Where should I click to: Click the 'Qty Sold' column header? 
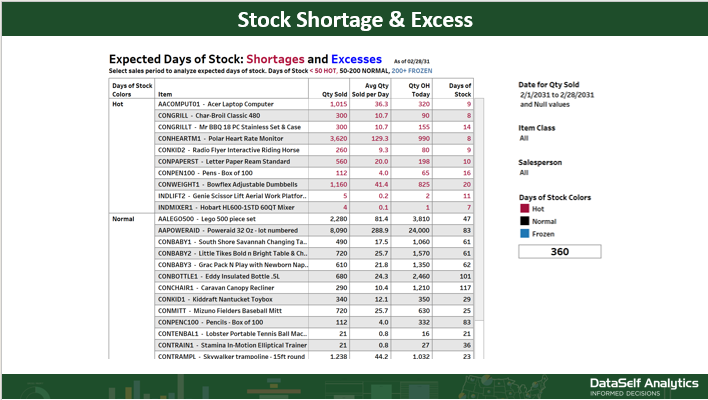click(334, 94)
